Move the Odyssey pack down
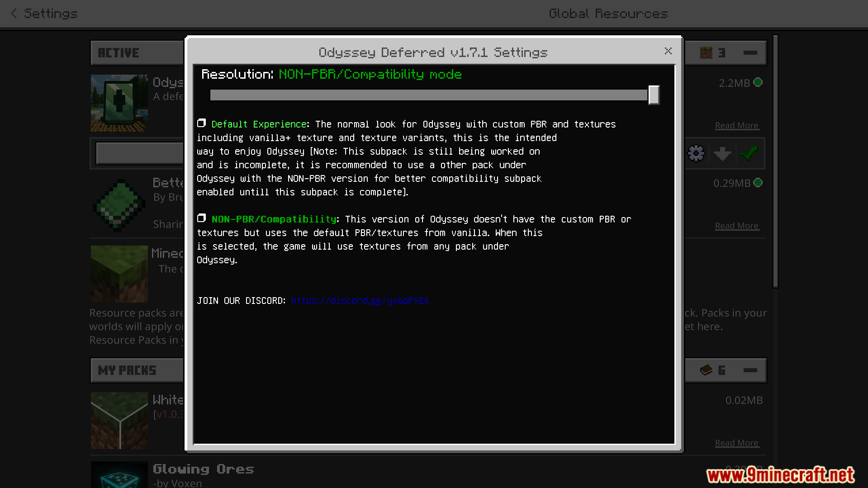 [722, 153]
